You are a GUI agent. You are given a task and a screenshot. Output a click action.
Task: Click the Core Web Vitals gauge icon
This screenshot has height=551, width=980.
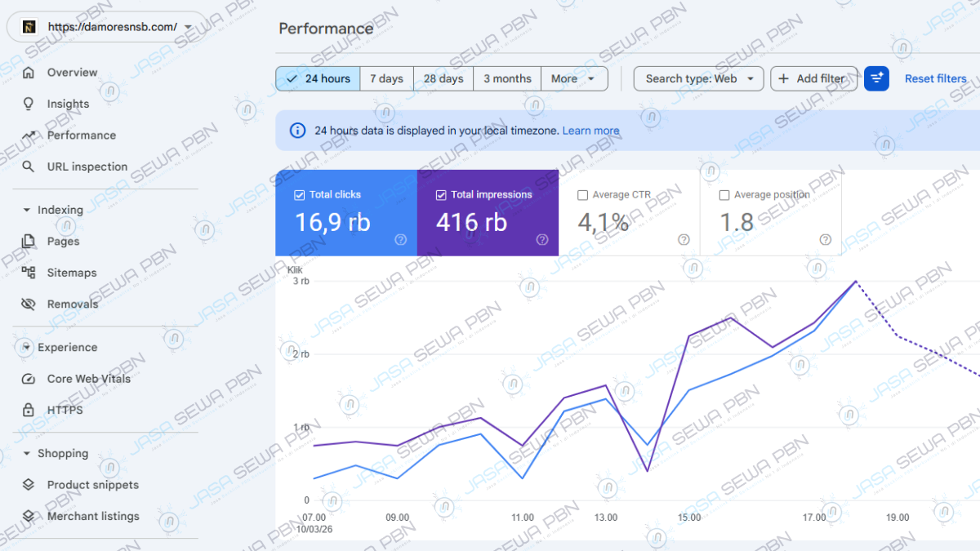click(x=29, y=379)
